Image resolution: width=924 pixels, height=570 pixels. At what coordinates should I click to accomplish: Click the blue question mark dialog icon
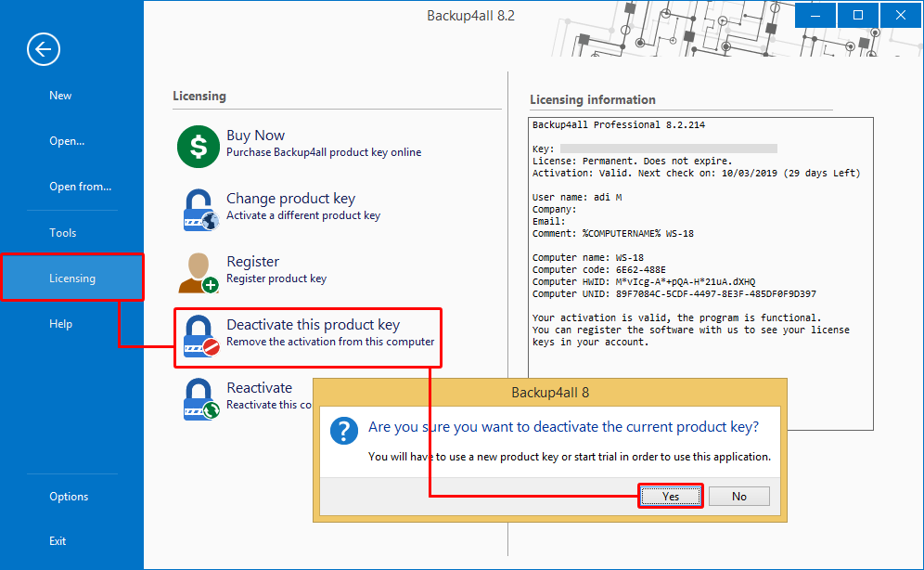tap(345, 430)
